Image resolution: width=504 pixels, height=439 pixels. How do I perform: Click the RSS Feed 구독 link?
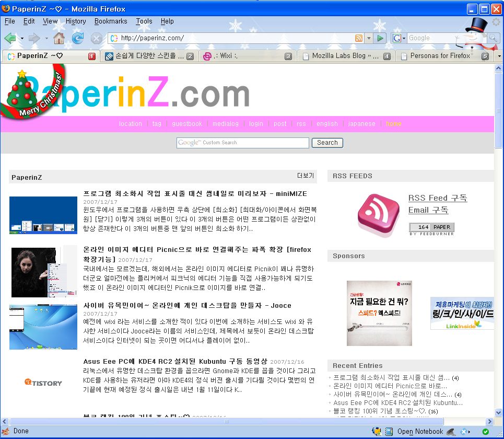[x=438, y=198]
